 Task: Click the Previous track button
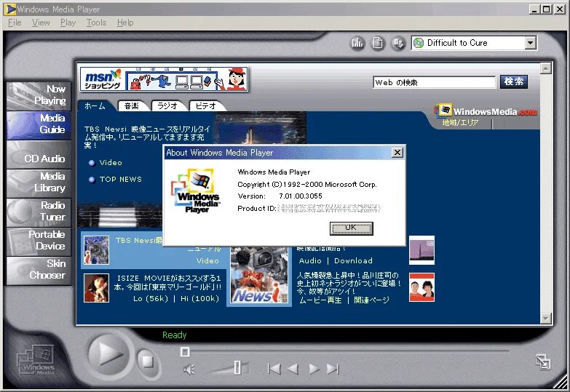(274, 369)
